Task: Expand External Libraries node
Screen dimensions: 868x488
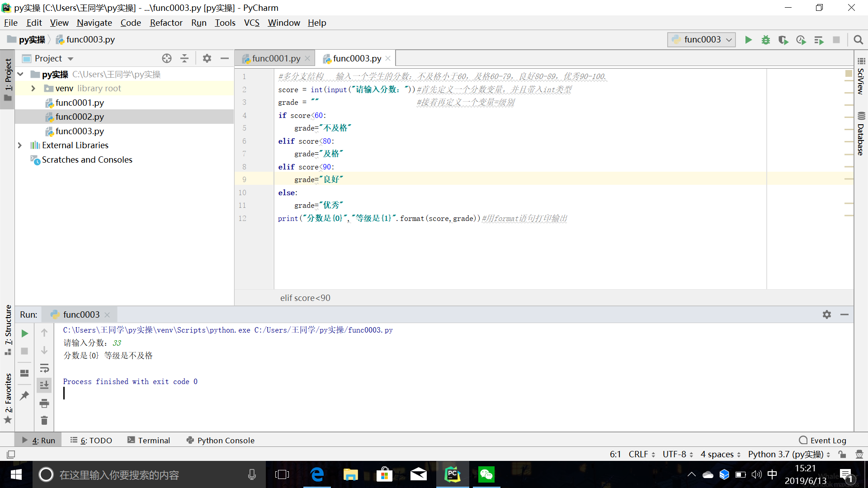Action: [x=20, y=145]
